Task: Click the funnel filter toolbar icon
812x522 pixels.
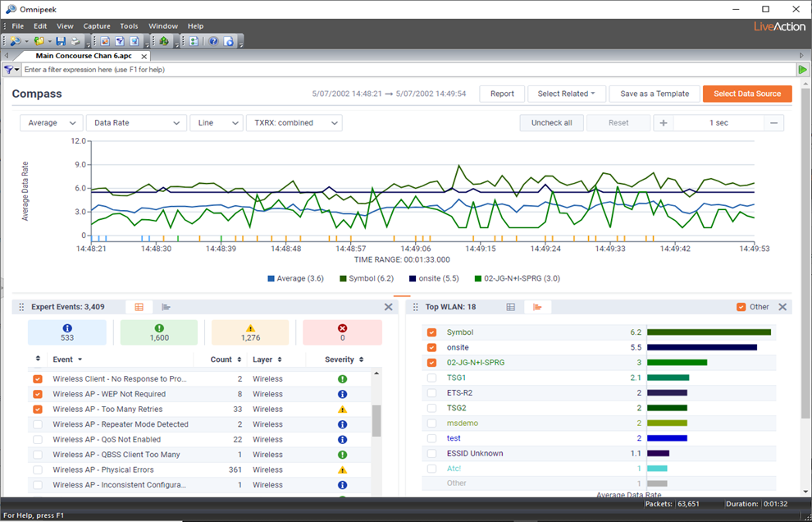Action: [x=120, y=41]
